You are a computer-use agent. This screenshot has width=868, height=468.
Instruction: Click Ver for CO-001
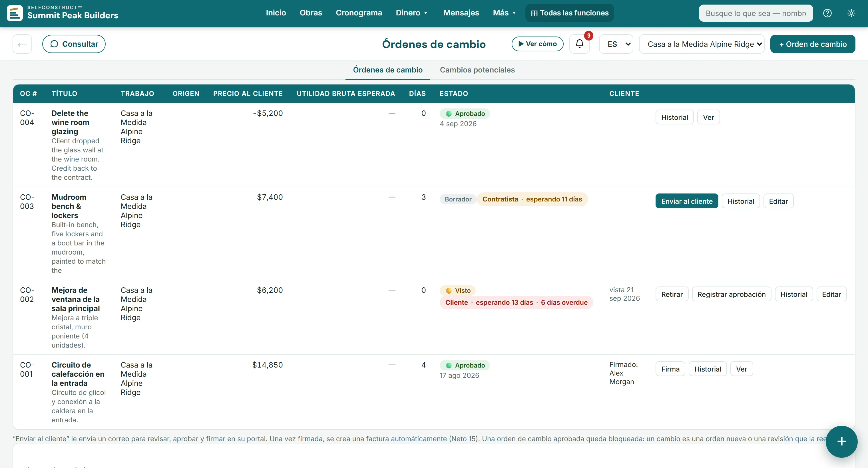(741, 369)
